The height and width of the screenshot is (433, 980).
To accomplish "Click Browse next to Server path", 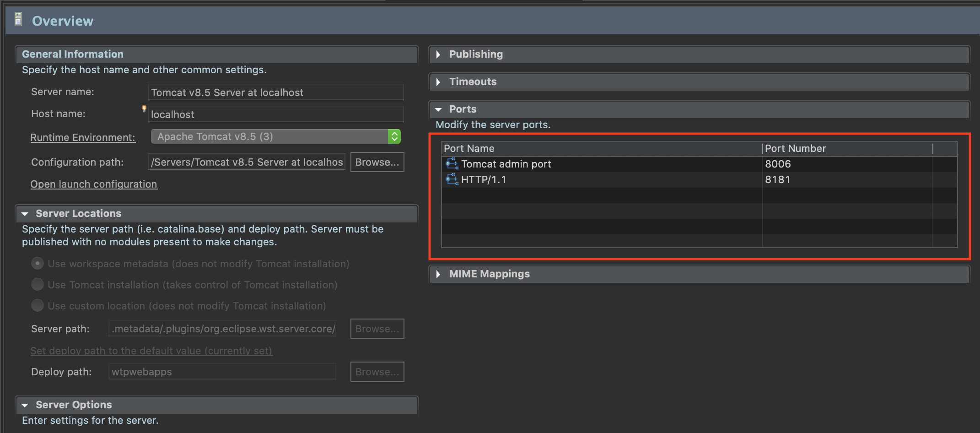I will 377,329.
